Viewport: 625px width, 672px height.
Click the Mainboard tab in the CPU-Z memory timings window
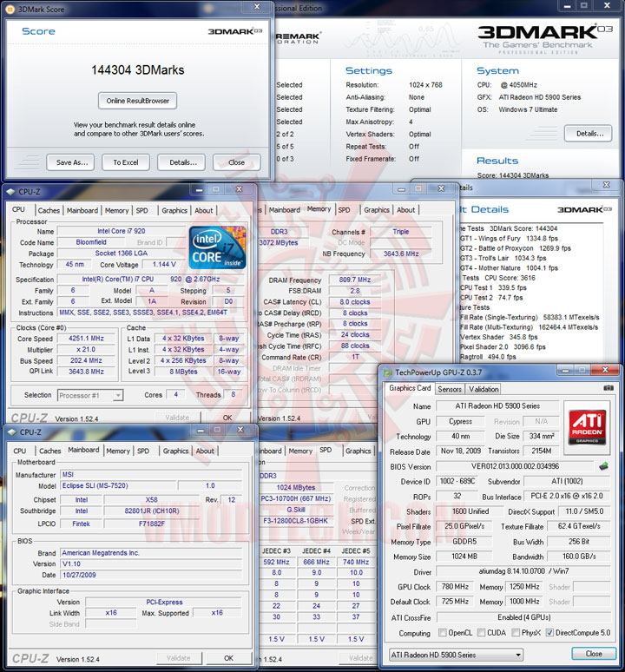285,210
